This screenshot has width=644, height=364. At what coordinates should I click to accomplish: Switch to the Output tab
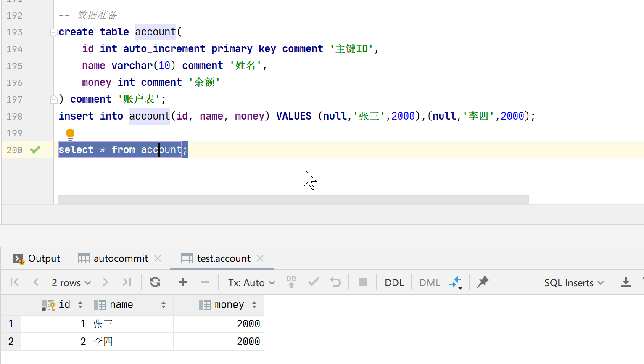(x=37, y=258)
